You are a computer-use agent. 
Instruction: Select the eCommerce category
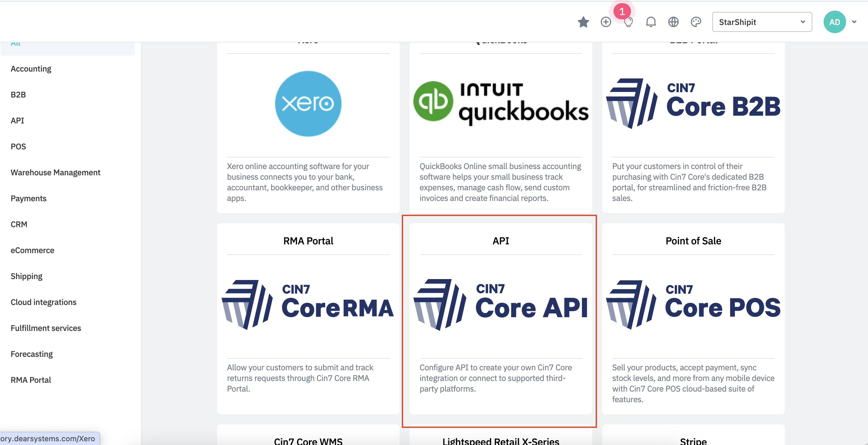pos(32,250)
